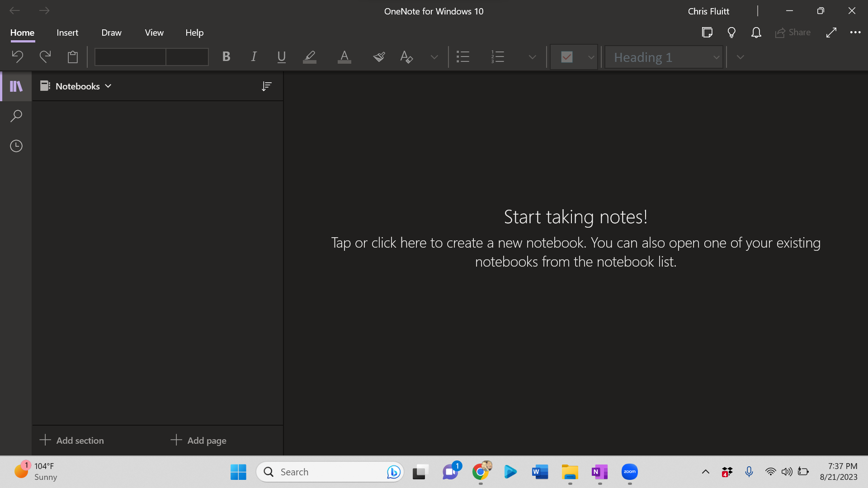Viewport: 868px width, 488px height.
Task: Click the Navigation library icon in the sidebar
Action: 16,86
